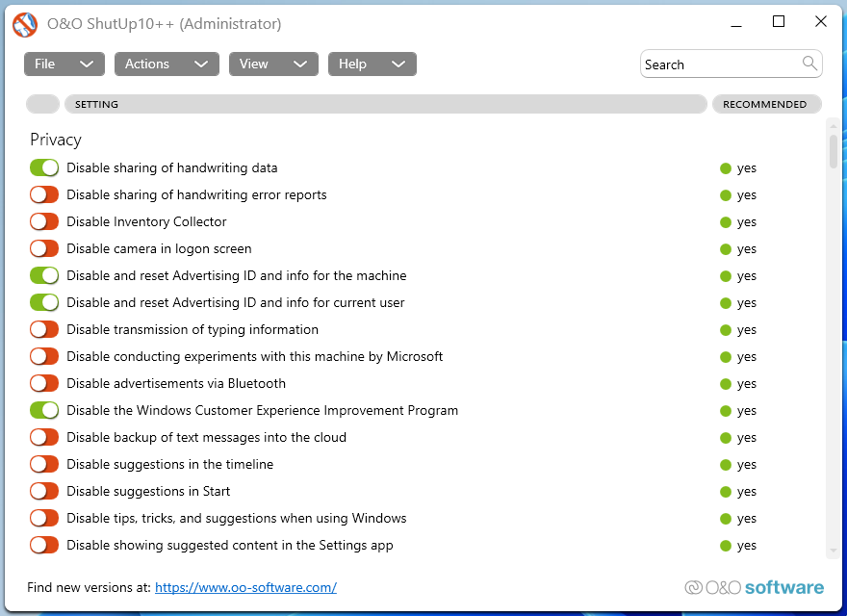Click the blank status column header left of SETTING
Viewport: 847px width, 616px height.
click(42, 104)
